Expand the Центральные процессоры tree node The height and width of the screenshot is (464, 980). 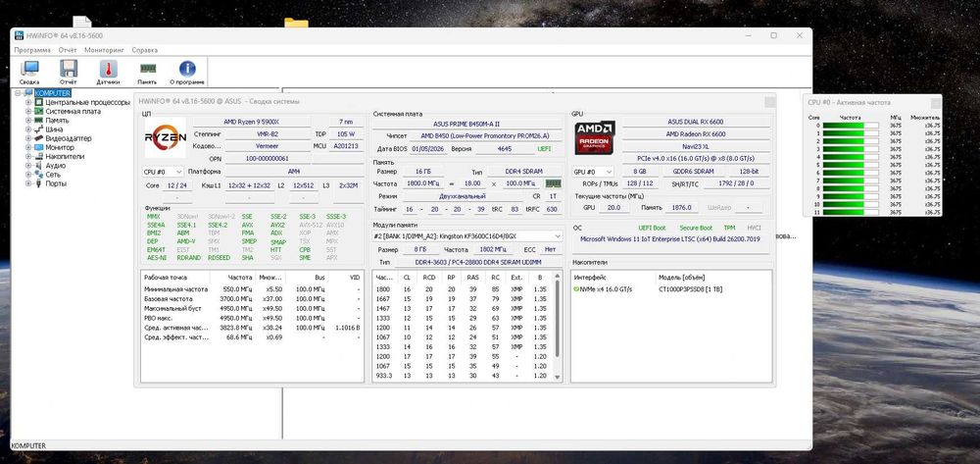click(28, 102)
